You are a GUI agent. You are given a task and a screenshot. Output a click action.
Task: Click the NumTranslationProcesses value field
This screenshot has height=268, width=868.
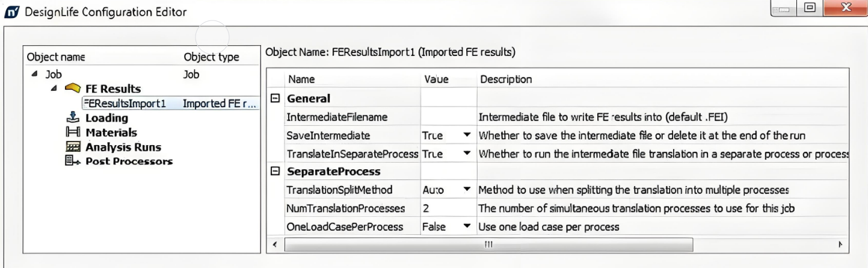[448, 208]
